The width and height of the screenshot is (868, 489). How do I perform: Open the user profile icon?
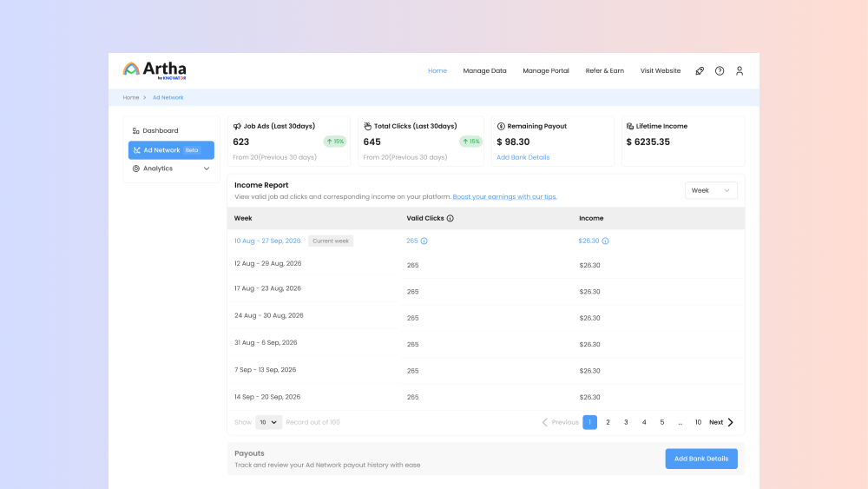(740, 71)
